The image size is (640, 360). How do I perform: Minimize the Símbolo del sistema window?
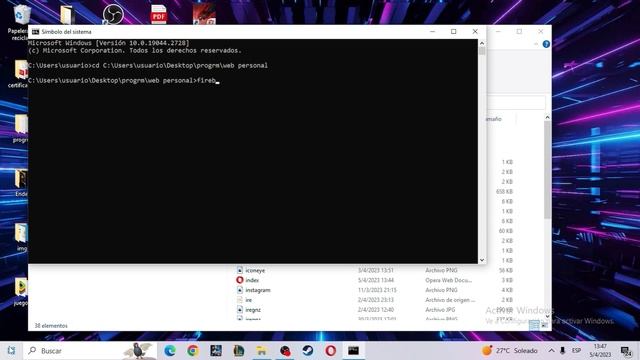[x=433, y=31]
